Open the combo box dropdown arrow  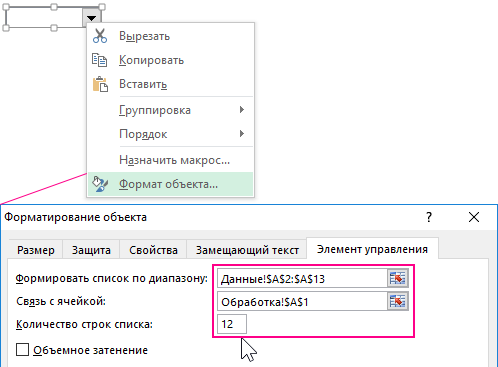coord(91,18)
